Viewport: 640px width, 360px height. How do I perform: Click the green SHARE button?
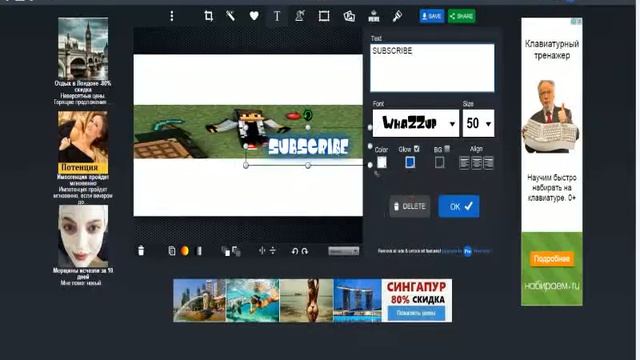[462, 16]
